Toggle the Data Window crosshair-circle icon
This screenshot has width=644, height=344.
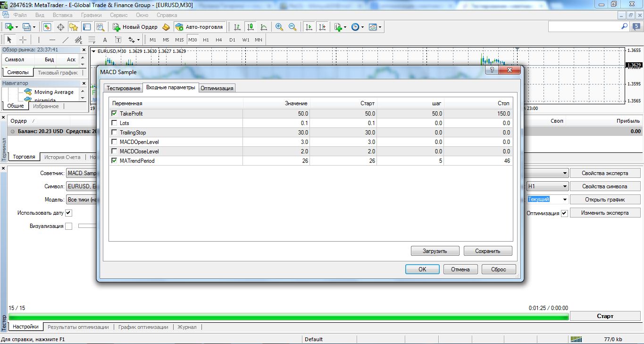point(60,27)
